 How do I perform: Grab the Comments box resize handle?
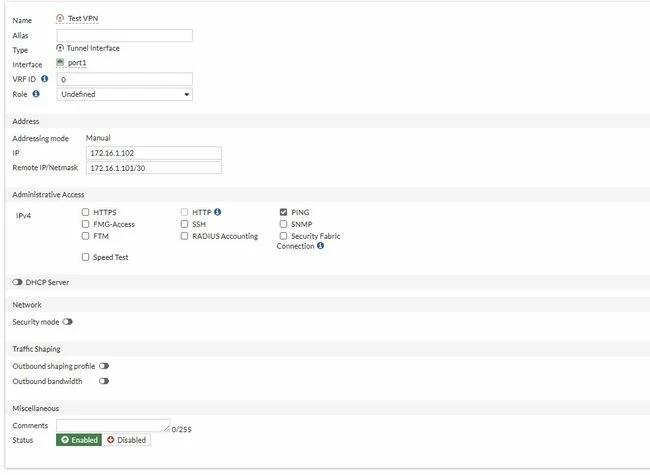[x=167, y=429]
